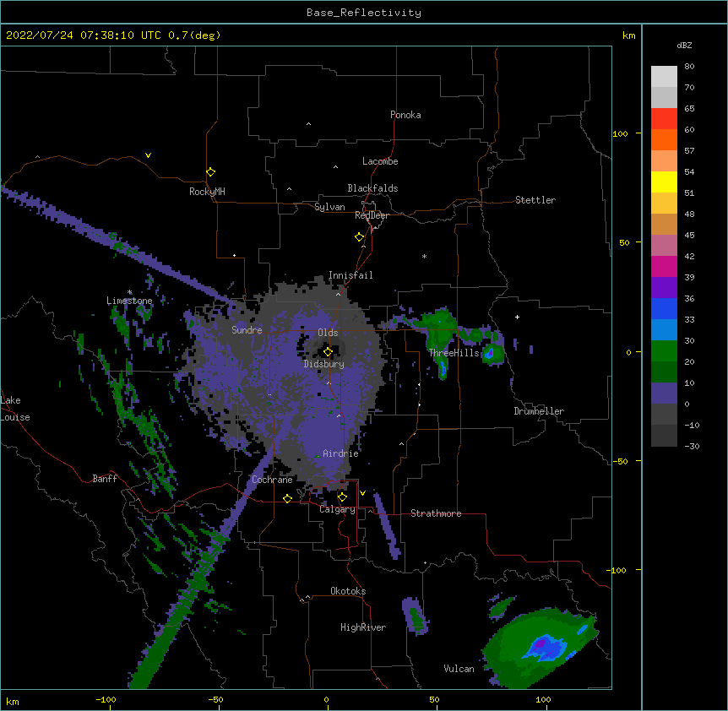
Task: Click the RockyMH town label
Action: pos(207,192)
